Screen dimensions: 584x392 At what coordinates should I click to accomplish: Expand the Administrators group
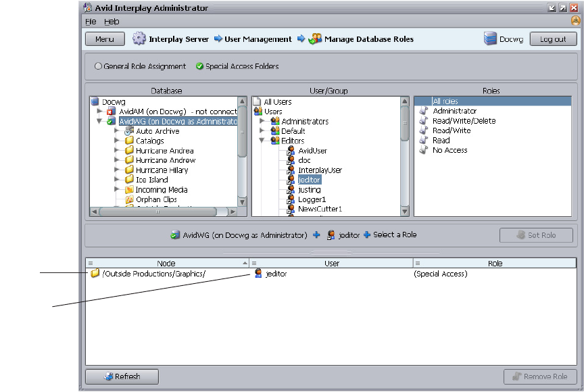(x=262, y=121)
